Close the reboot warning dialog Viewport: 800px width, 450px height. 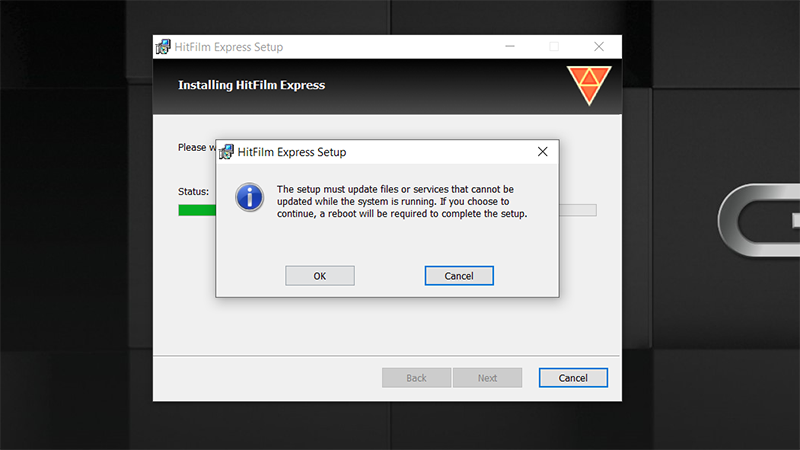(542, 152)
